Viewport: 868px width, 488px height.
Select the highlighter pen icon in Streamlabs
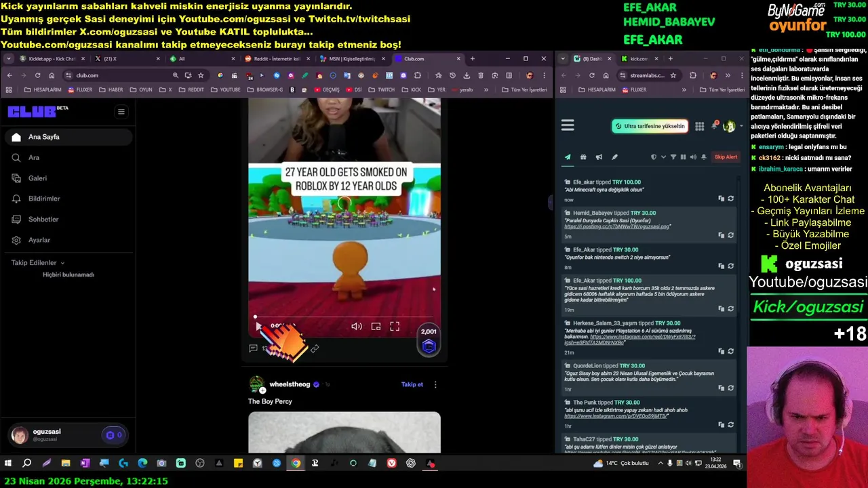[614, 157]
